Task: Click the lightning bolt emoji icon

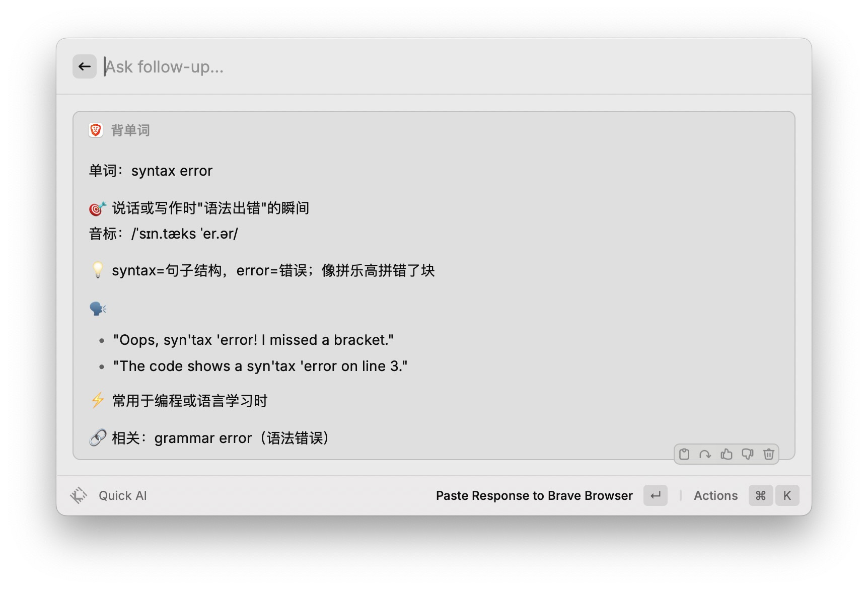Action: coord(98,401)
